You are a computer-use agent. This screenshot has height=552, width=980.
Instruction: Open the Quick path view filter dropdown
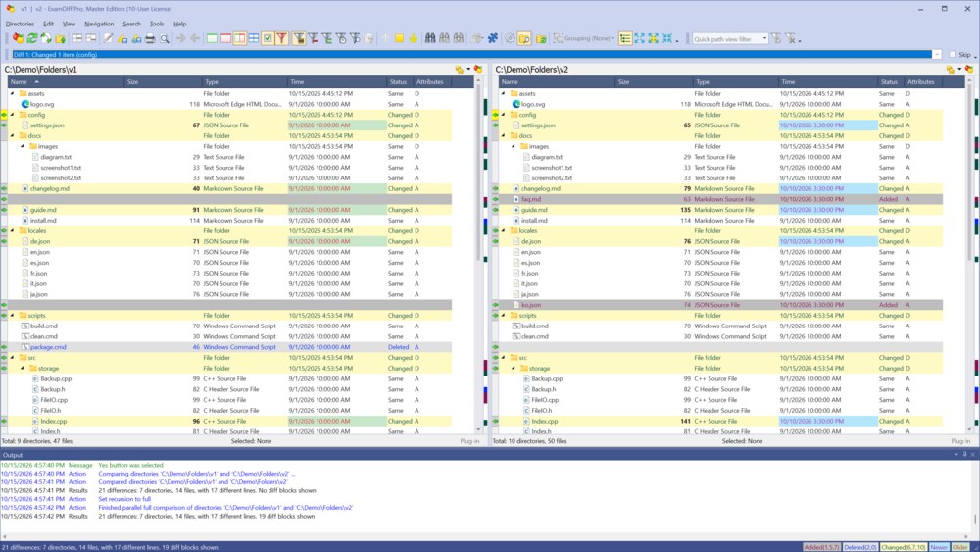pos(764,39)
